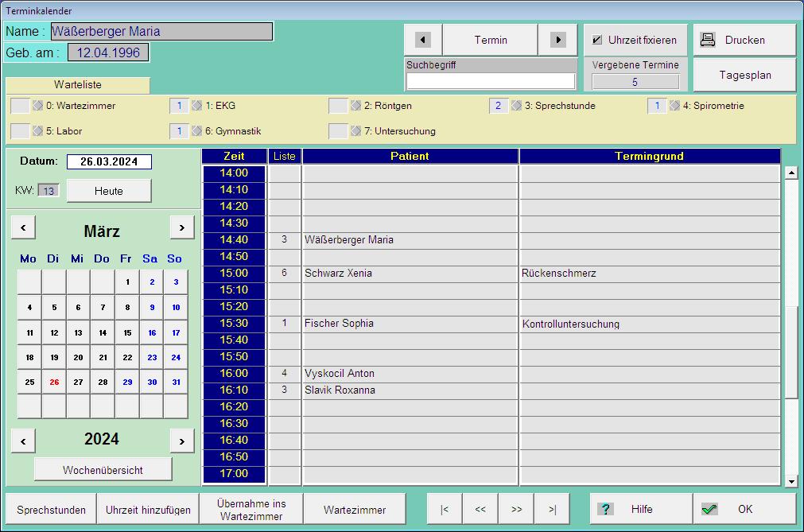Click Uhrzeit hinzufügen button
Image resolution: width=804 pixels, height=532 pixels.
(148, 510)
